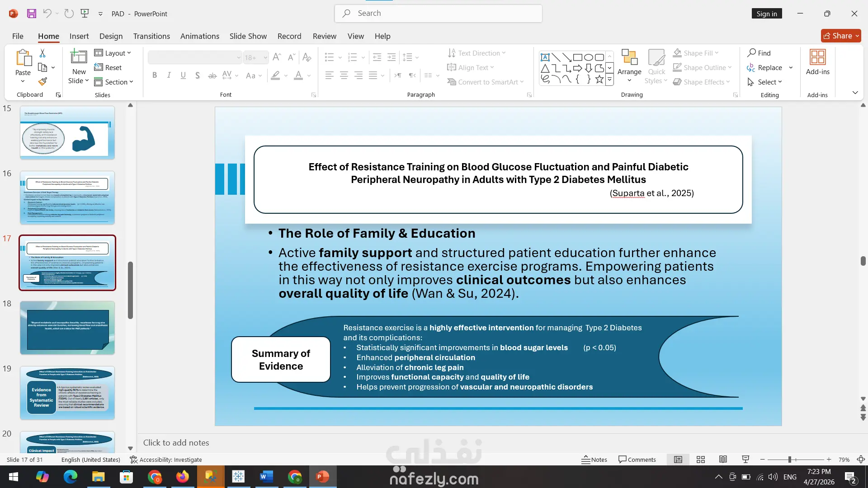Select slide 18 thumbnail
The image size is (868, 488).
click(67, 328)
